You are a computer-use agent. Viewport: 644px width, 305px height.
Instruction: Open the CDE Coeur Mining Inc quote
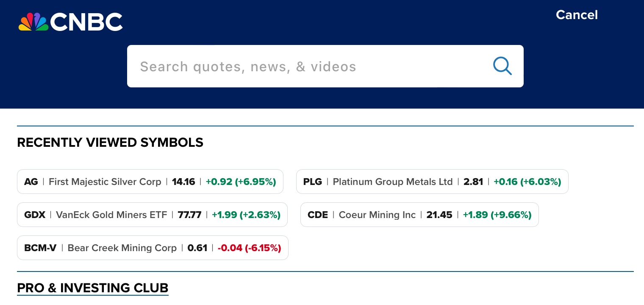click(419, 215)
